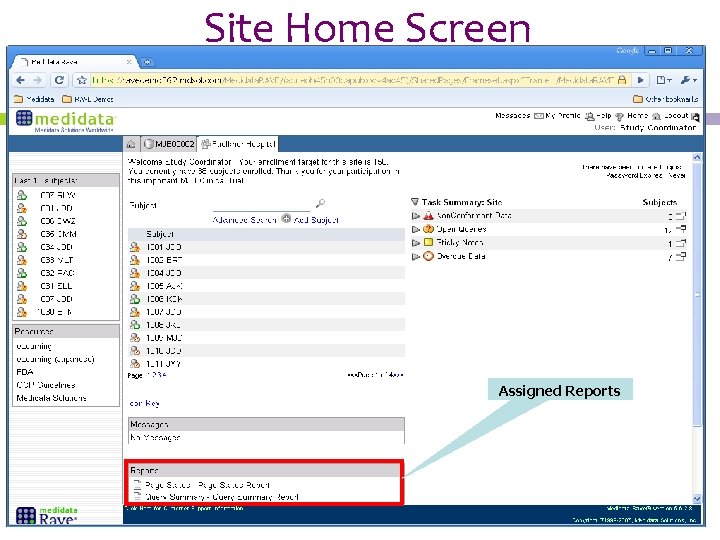Click the task icon right of Open Queries count

(681, 229)
